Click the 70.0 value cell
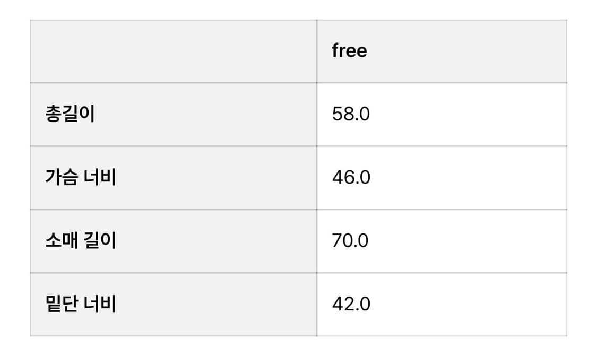Image resolution: width=597 pixels, height=364 pixels. point(350,241)
